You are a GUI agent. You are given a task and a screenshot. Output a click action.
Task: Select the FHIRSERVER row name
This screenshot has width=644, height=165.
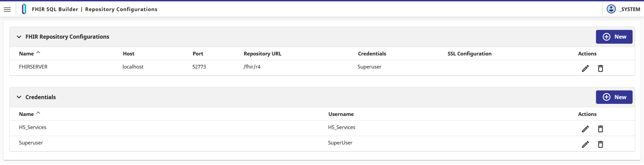point(33,67)
